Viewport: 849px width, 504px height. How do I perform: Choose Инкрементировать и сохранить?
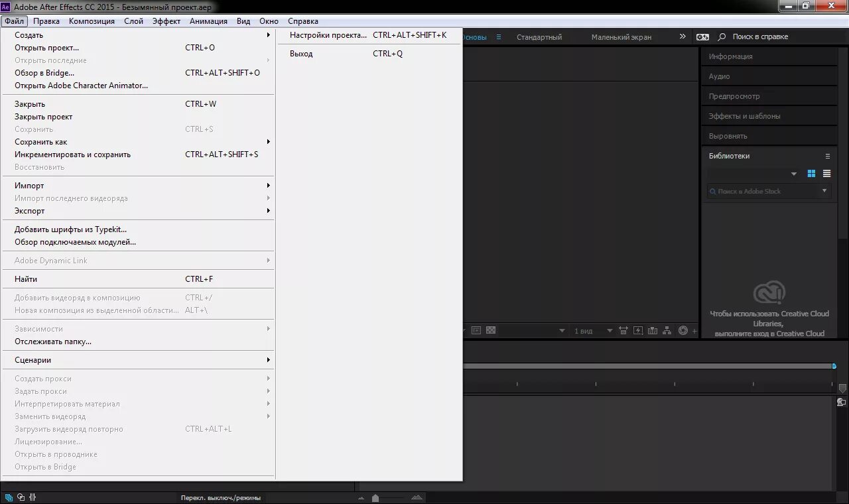tap(139, 155)
